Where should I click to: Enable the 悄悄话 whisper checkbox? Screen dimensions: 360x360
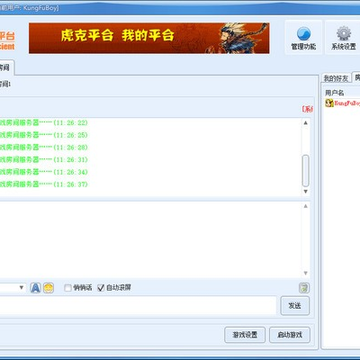point(68,288)
